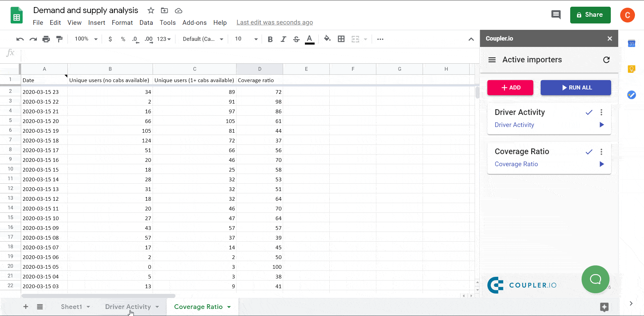Open the font size dropdown

[256, 39]
